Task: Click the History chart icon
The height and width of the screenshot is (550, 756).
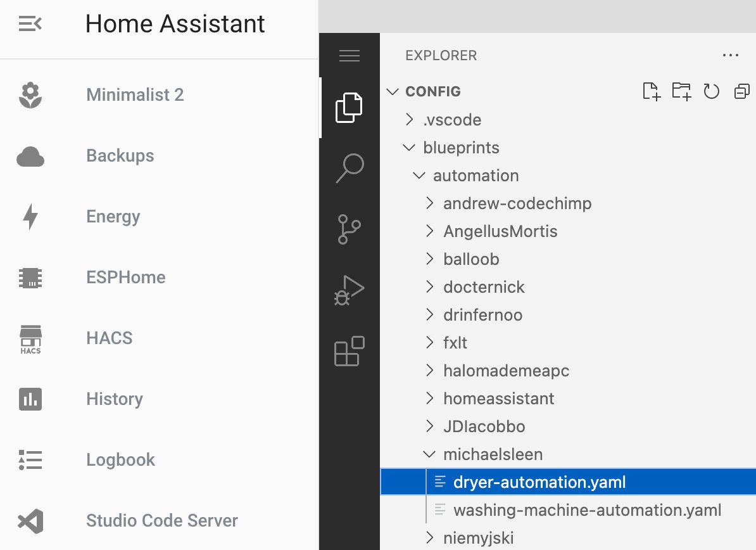Action: [x=30, y=399]
